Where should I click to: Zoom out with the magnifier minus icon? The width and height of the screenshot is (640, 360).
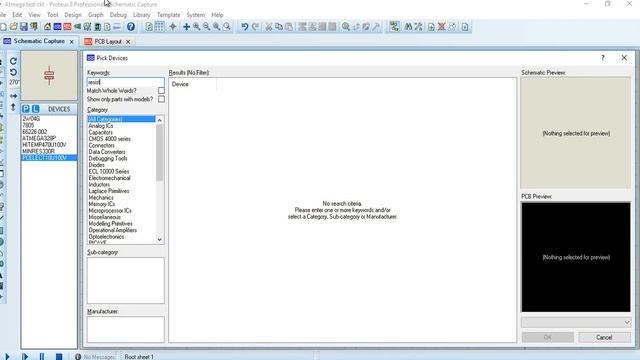click(207, 27)
